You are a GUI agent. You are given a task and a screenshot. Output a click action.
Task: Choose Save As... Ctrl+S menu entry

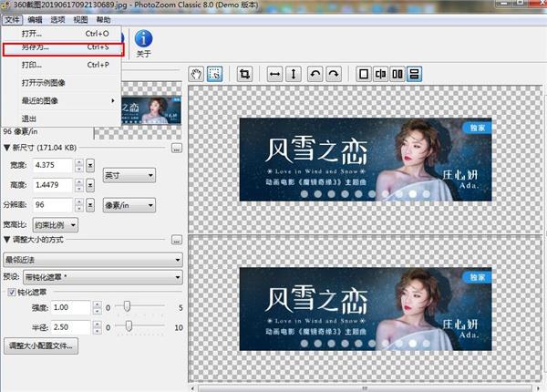pos(63,49)
